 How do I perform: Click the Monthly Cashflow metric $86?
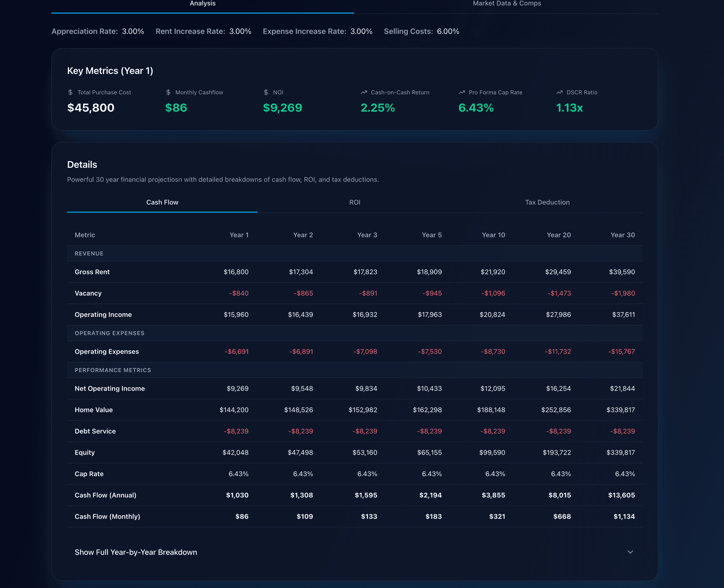(x=176, y=108)
